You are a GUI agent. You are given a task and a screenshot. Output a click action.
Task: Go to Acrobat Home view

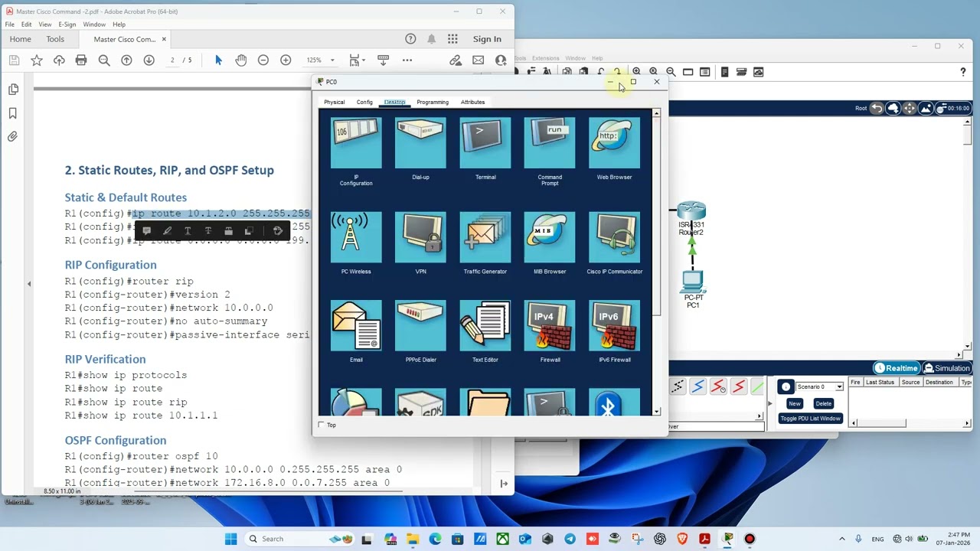pyautogui.click(x=21, y=39)
